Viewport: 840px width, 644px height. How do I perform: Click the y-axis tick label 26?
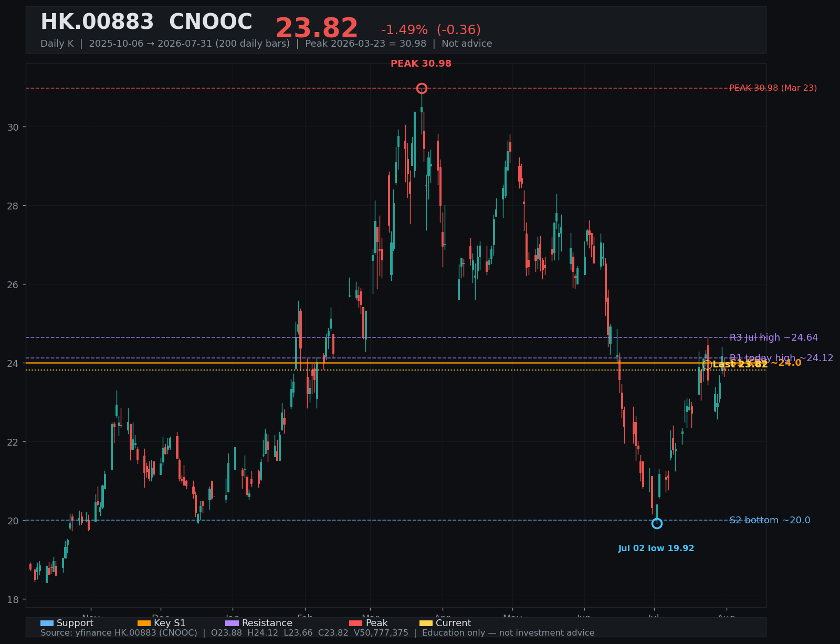click(x=13, y=284)
